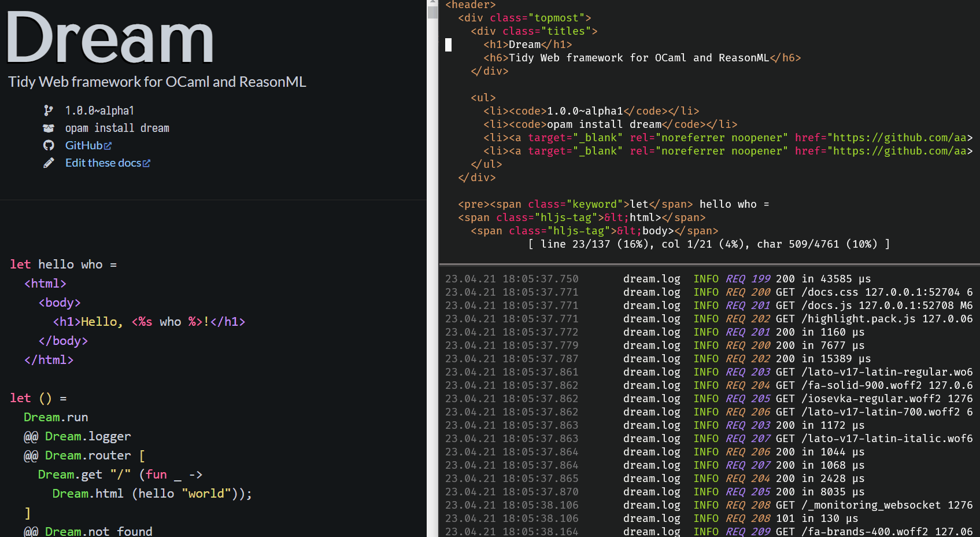Click the package box icon beside opam install
980x537 pixels.
(x=49, y=128)
